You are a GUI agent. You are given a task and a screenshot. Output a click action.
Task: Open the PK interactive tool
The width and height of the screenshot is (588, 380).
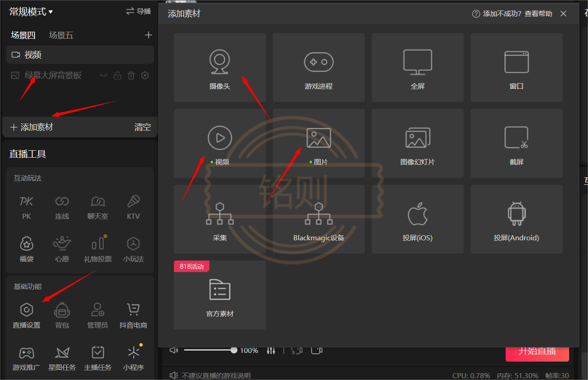[27, 207]
